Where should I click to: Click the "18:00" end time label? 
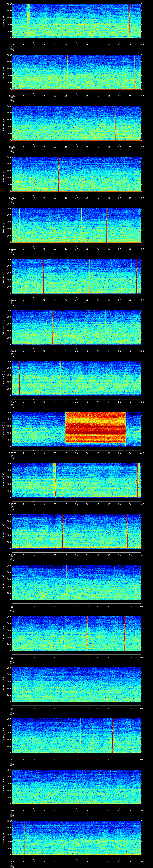click(141, 861)
